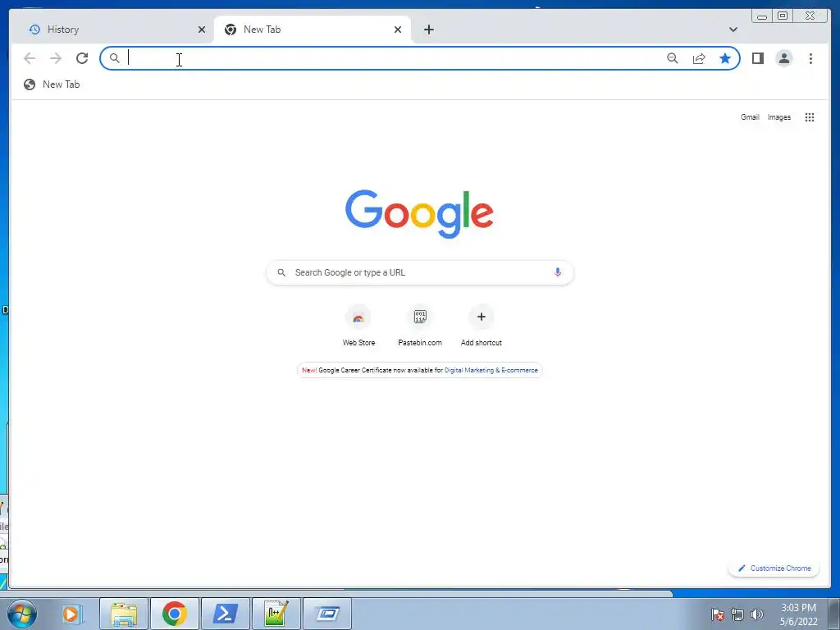
Task: Click the blue bookmark star
Action: tap(725, 58)
